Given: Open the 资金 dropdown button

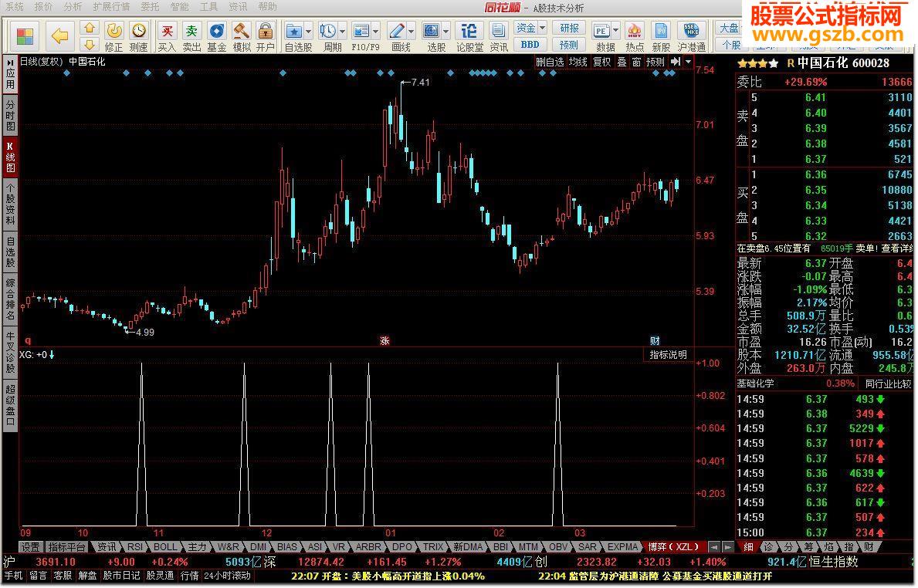Looking at the screenshot, I should (x=530, y=28).
